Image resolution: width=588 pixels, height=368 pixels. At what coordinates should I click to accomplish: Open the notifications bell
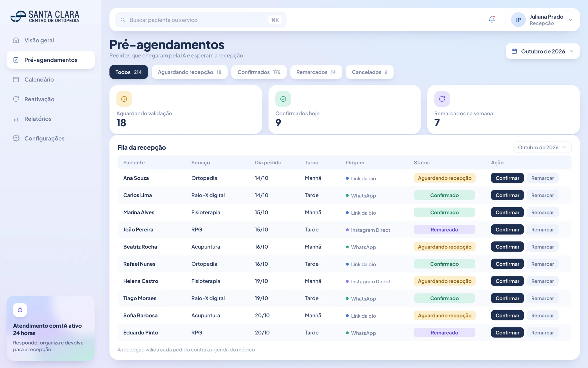[492, 19]
